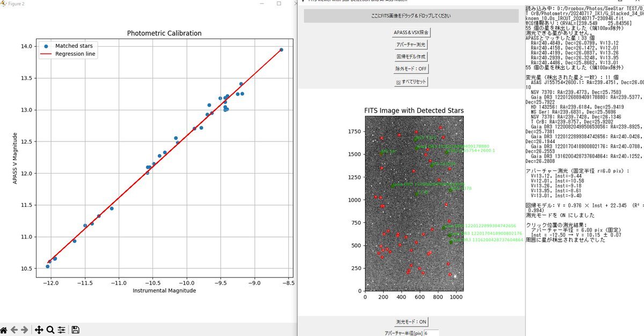
Task: Click the top-right data point near 14.0
Action: pyautogui.click(x=281, y=49)
